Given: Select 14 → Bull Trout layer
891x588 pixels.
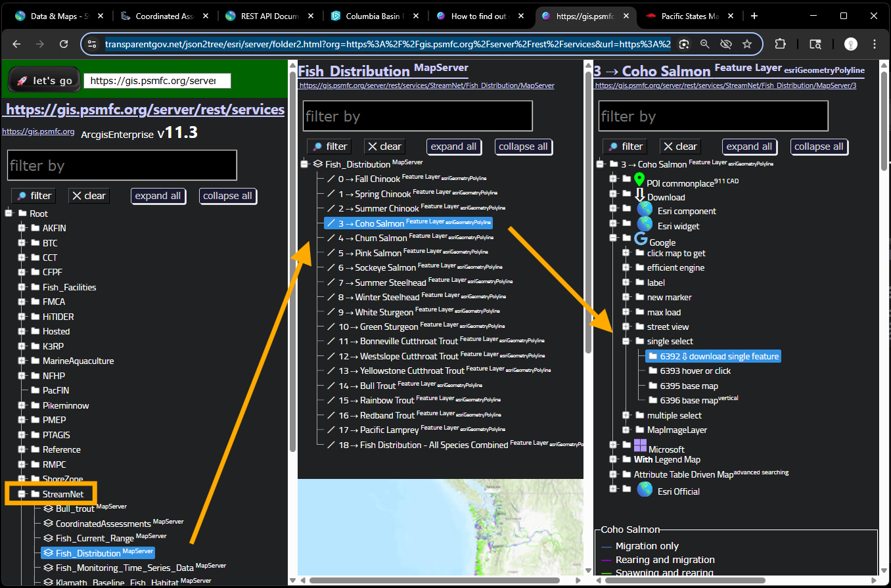Looking at the screenshot, I should (404, 386).
